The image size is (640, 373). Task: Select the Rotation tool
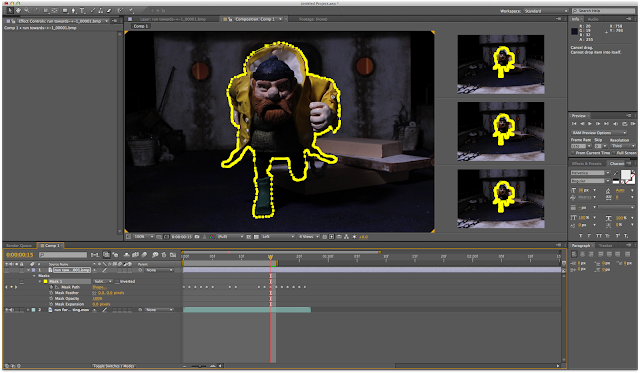37,11
